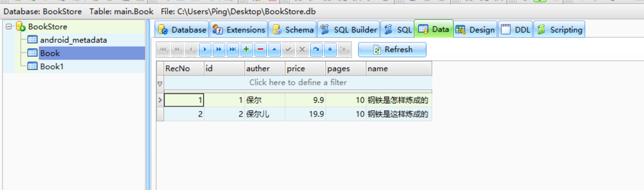Select pages cell in row 保尔儿
This screenshot has width=644, height=190.
346,115
